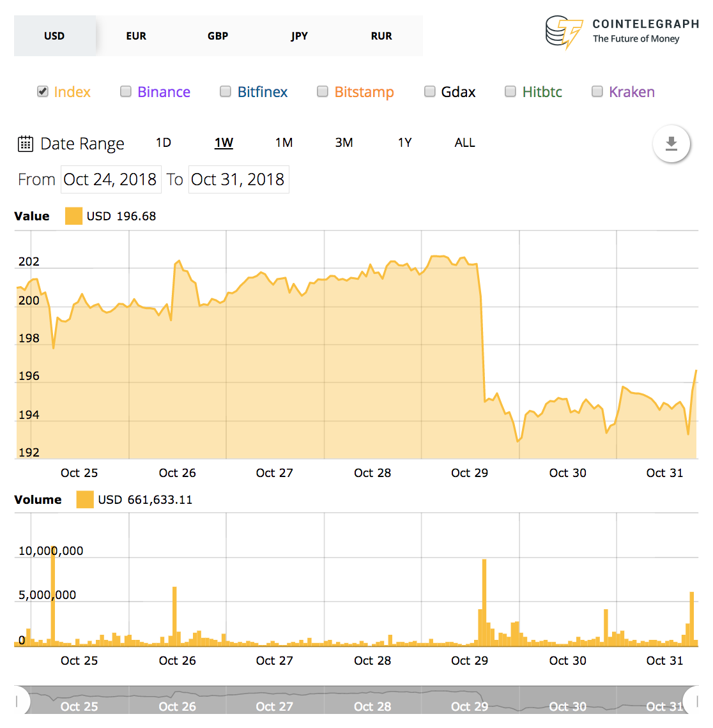
Task: Pick the 3M range option
Action: click(344, 142)
